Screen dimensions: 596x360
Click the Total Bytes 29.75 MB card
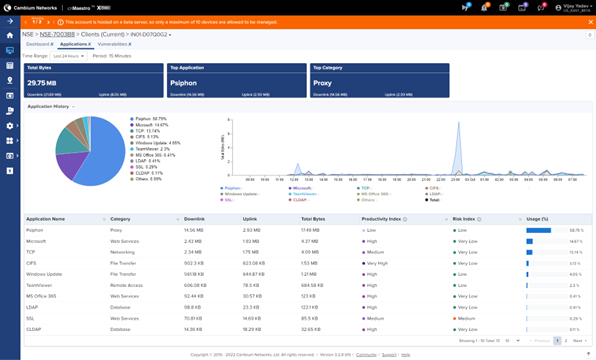94,81
